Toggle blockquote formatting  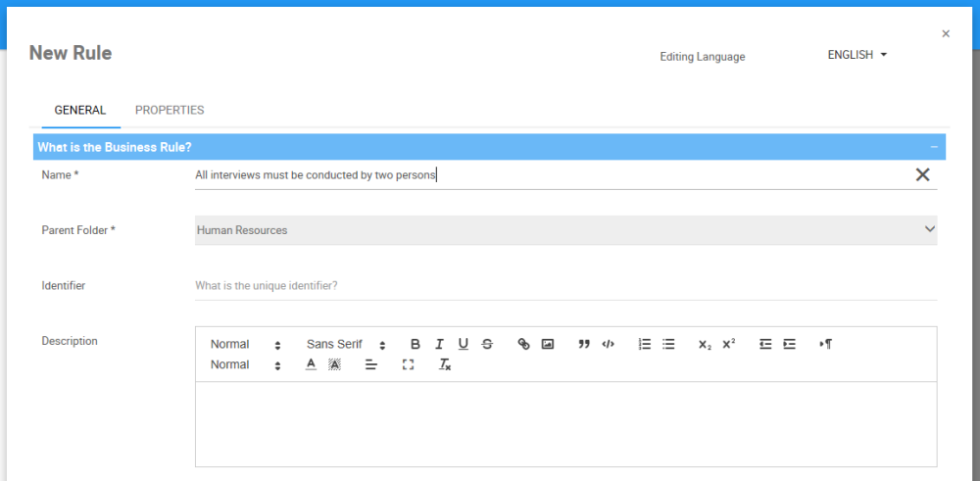pos(584,344)
